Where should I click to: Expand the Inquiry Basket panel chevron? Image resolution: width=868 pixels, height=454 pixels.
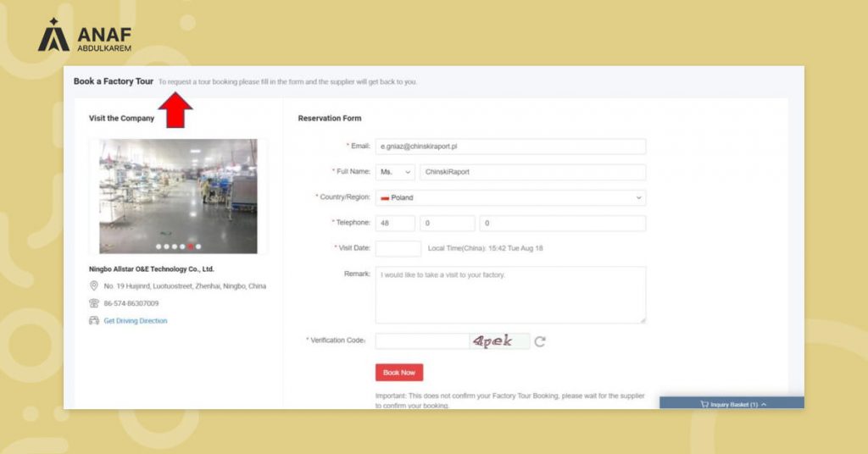pyautogui.click(x=764, y=404)
